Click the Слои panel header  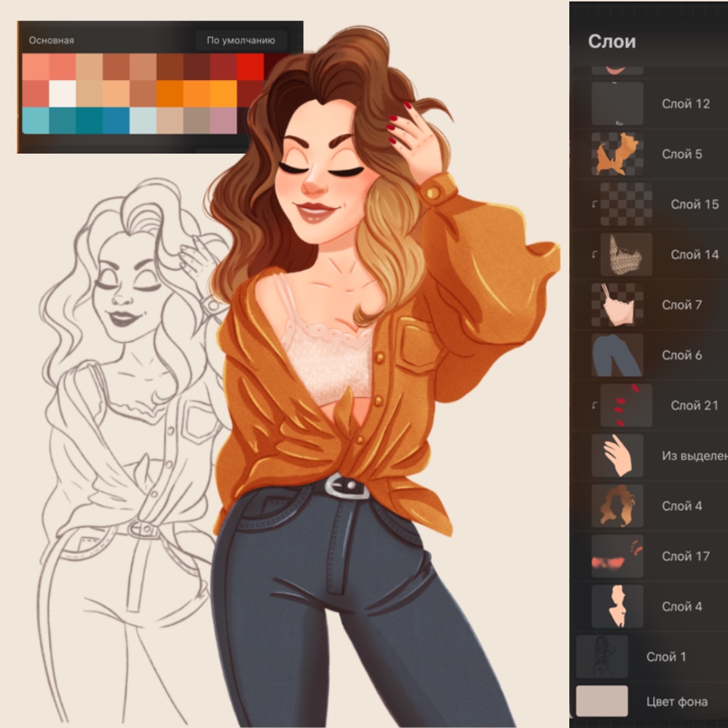(x=612, y=41)
